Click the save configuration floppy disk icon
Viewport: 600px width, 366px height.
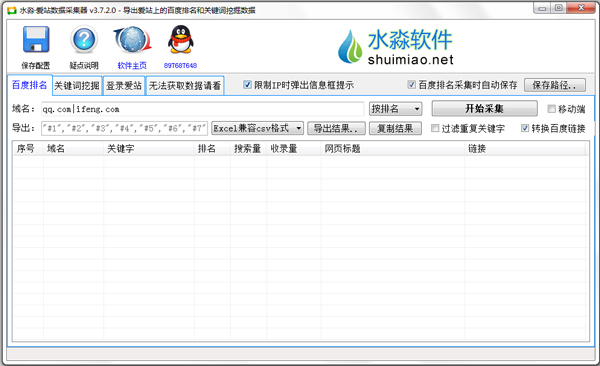[x=36, y=39]
